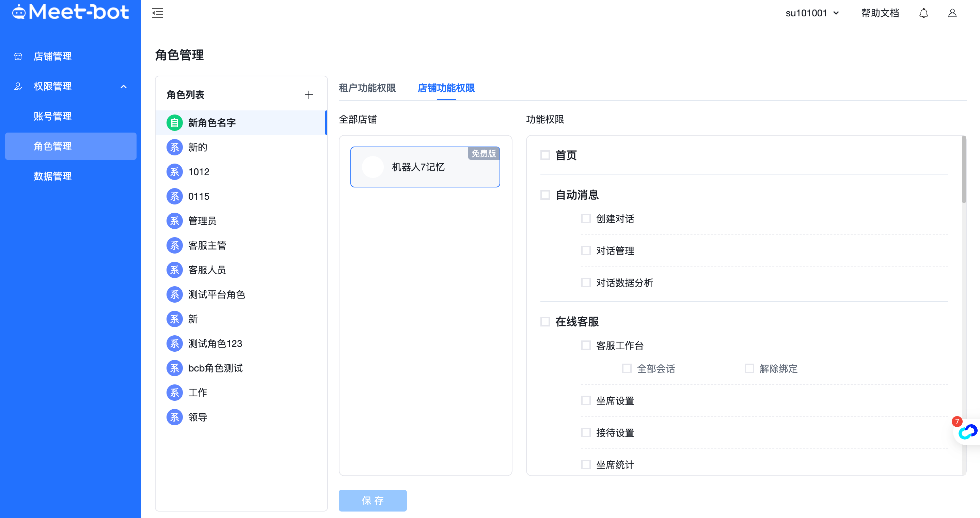Open 店铺管理 from the sidebar
The image size is (980, 518).
52,56
